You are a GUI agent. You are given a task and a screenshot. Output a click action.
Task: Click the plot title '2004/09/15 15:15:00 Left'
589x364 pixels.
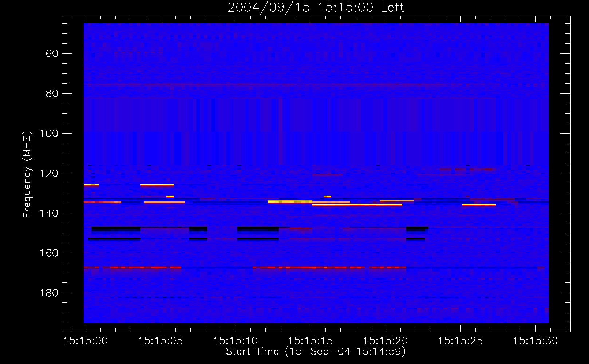[x=316, y=7]
